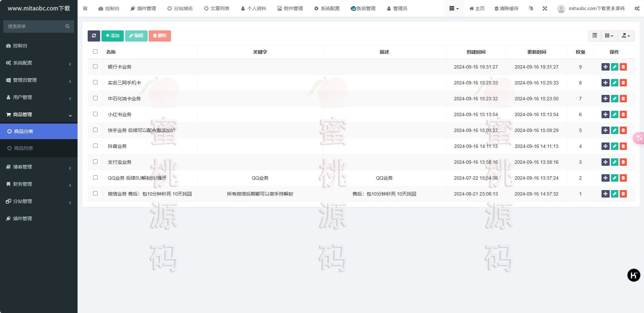Click red delete icon for 支付宝业务 row
Viewport: 644px width, 313px height.
[x=623, y=162]
